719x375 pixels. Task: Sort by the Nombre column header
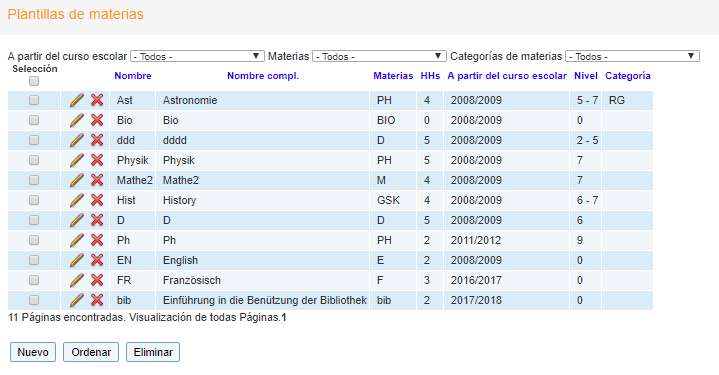[133, 76]
